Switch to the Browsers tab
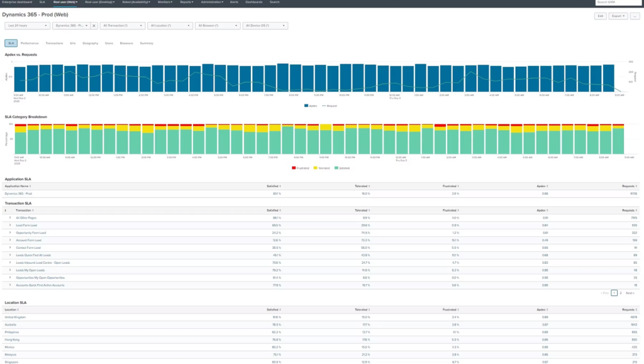644x364 pixels. point(126,43)
